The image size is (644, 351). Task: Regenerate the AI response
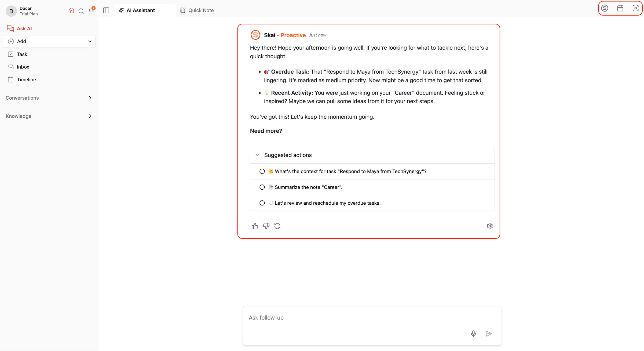click(278, 226)
